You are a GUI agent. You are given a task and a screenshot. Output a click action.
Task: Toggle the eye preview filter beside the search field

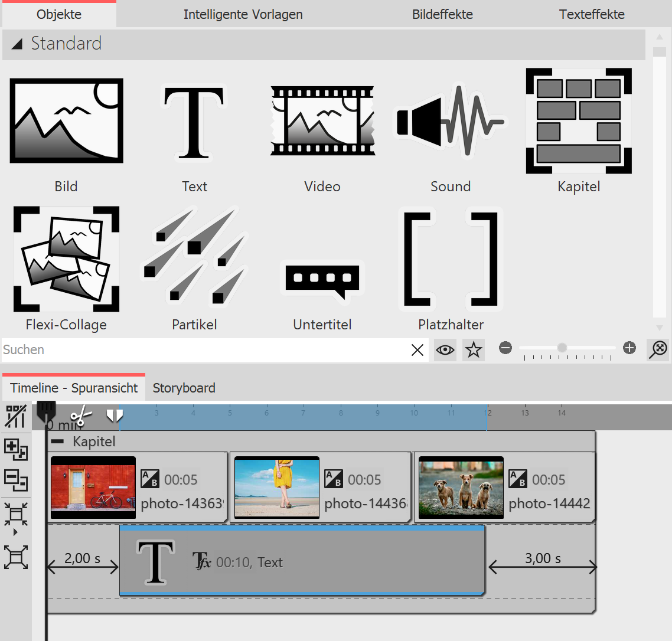[445, 349]
